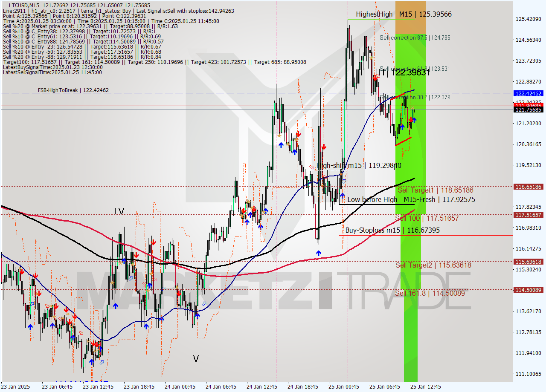Click the blue 122.42462 price axis tag

[x=529, y=93]
